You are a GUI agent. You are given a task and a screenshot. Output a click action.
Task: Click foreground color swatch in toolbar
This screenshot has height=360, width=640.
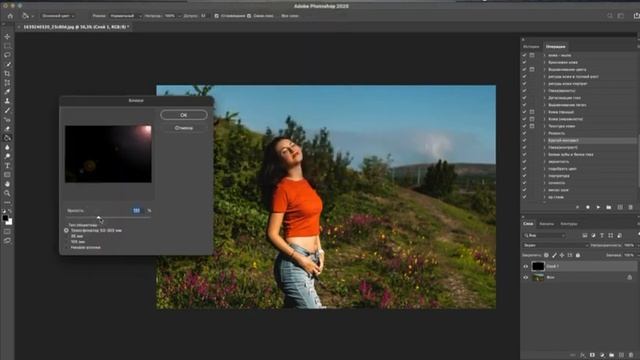tap(5, 218)
